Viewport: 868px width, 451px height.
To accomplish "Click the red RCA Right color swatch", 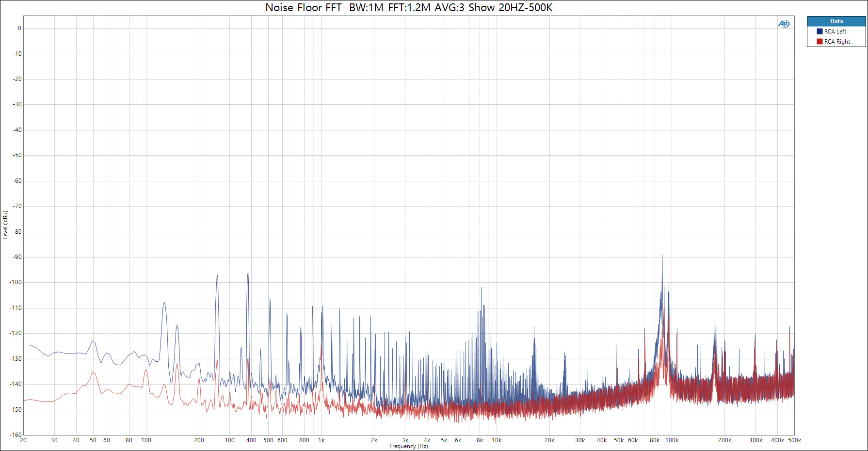I will click(x=820, y=42).
